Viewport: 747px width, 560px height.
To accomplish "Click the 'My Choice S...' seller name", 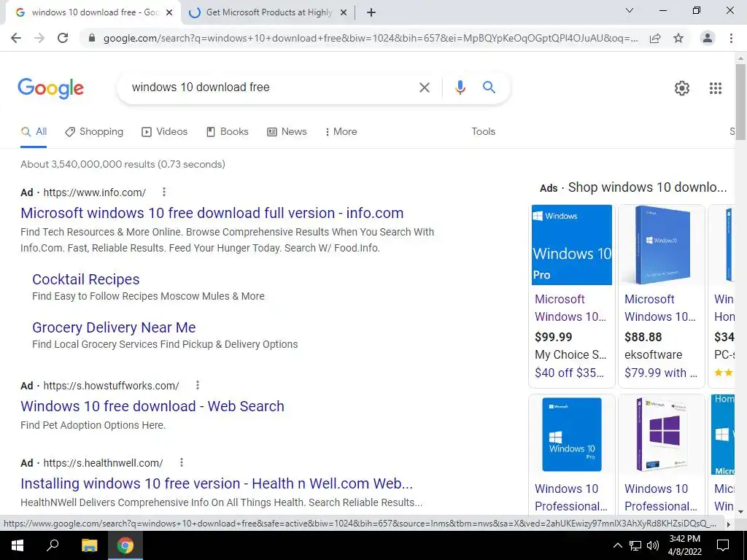I will [x=570, y=355].
